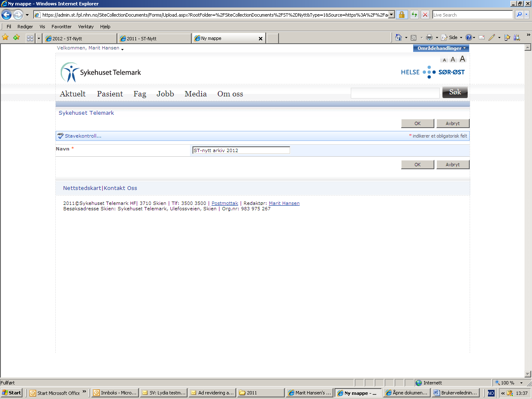Click the Helse Sør-Øst logo
This screenshot has width=532, height=399.
point(433,72)
